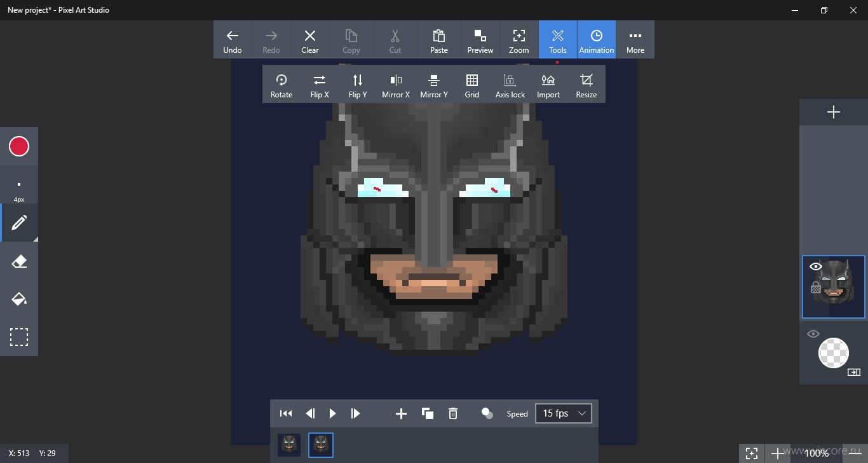
Task: Select the second frame thumbnail
Action: (321, 445)
